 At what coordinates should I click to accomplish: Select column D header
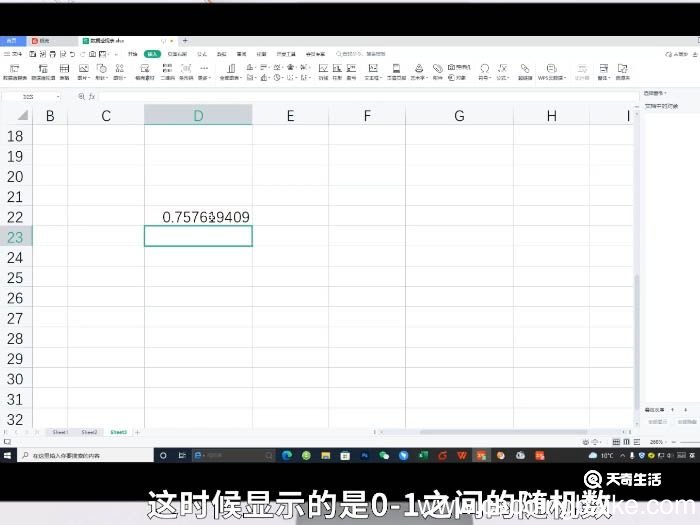coord(198,116)
